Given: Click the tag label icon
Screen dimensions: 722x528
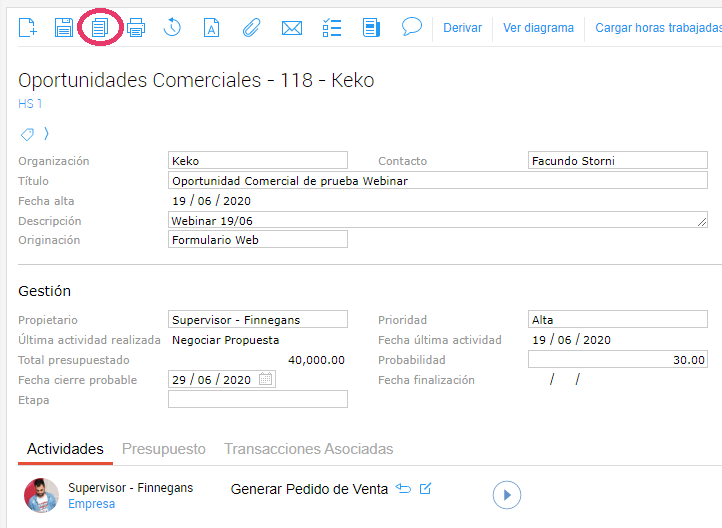Looking at the screenshot, I should coord(27,134).
